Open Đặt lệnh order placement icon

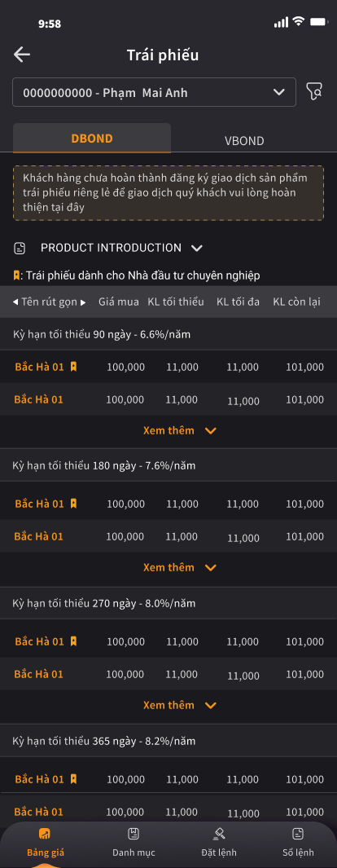click(x=219, y=834)
